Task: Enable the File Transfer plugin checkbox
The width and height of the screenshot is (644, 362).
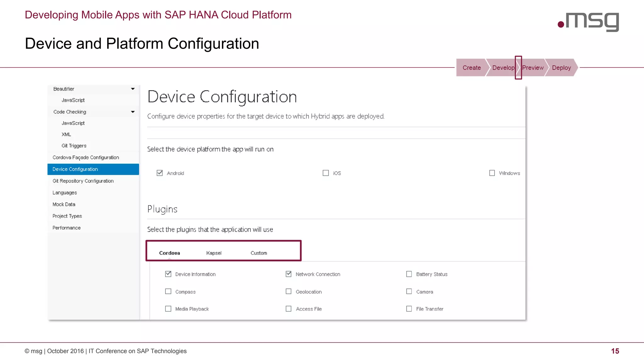Action: pos(409,309)
